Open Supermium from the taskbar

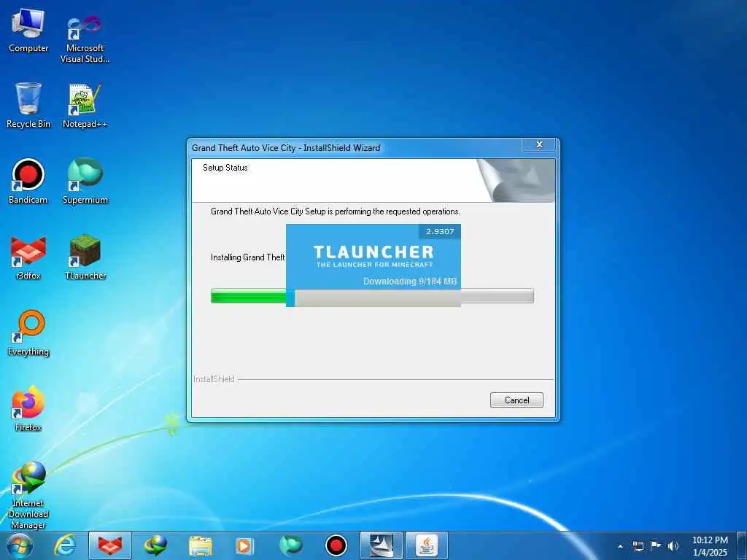[290, 545]
